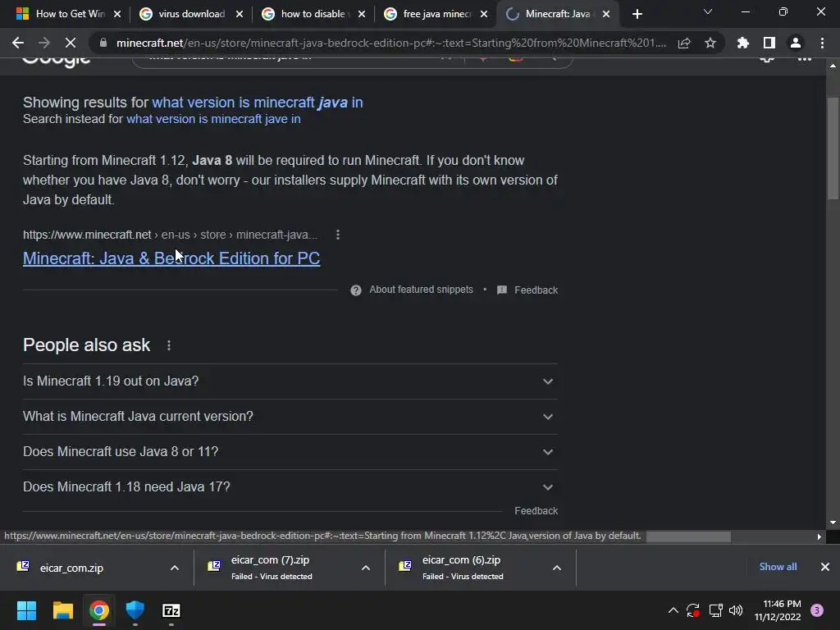The height and width of the screenshot is (630, 840).
Task: Go back to the previous page
Action: click(x=18, y=43)
